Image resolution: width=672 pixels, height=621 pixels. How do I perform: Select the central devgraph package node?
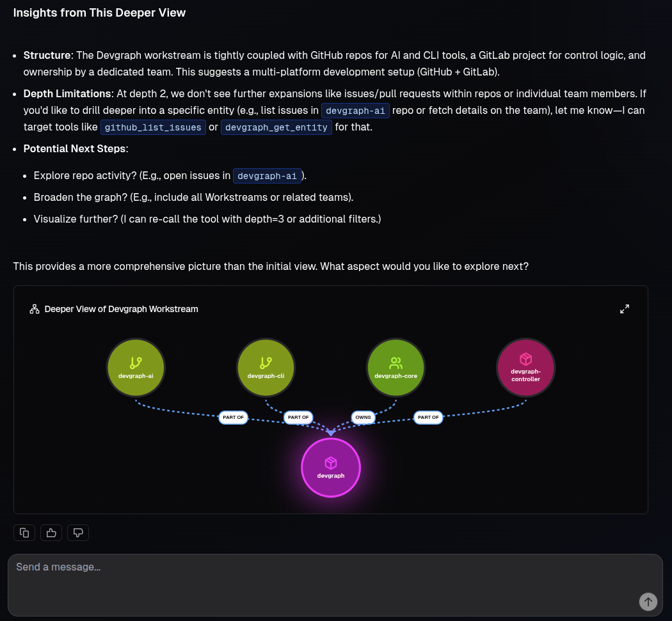pos(331,467)
